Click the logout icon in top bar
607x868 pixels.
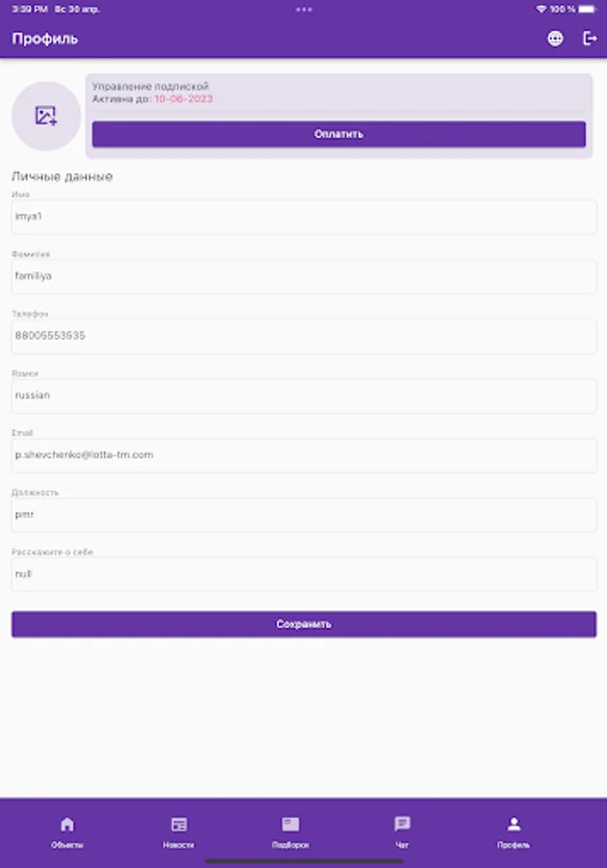coord(590,39)
